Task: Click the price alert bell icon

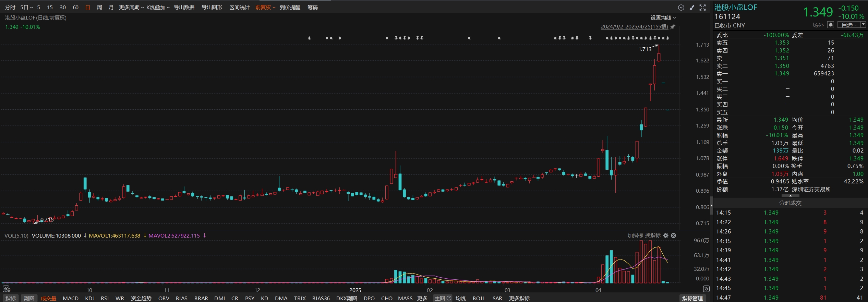Action: [830, 25]
